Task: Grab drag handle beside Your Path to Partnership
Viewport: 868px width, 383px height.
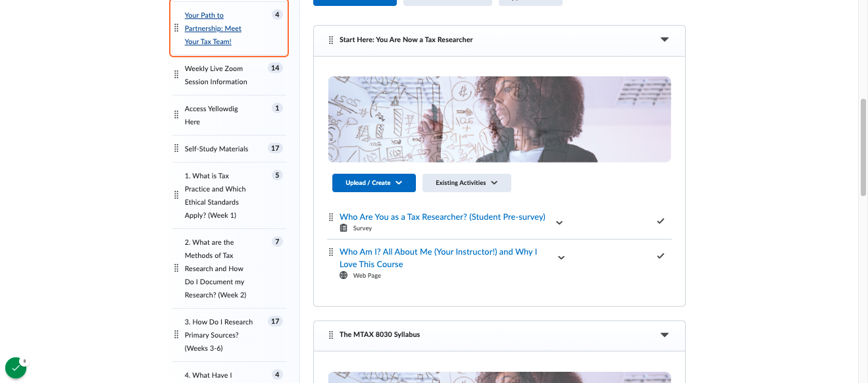Action: 176,28
